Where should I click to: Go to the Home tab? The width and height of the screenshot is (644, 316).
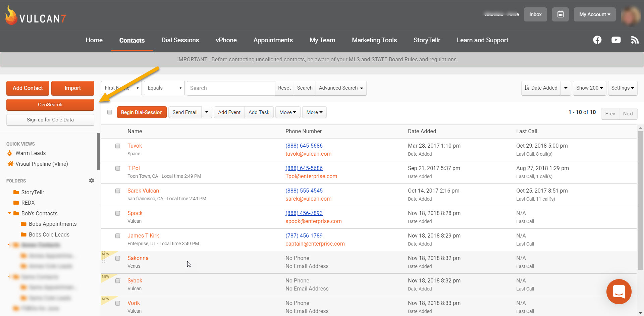point(94,40)
